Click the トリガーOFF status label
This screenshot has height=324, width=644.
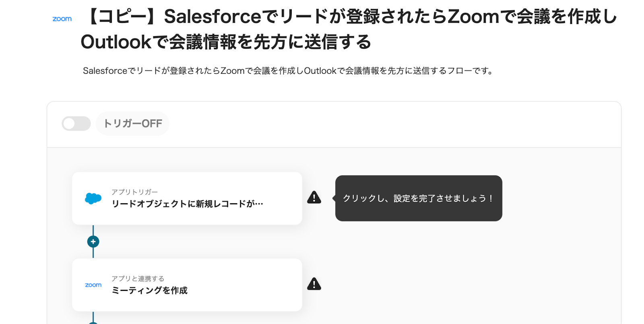[x=132, y=124]
